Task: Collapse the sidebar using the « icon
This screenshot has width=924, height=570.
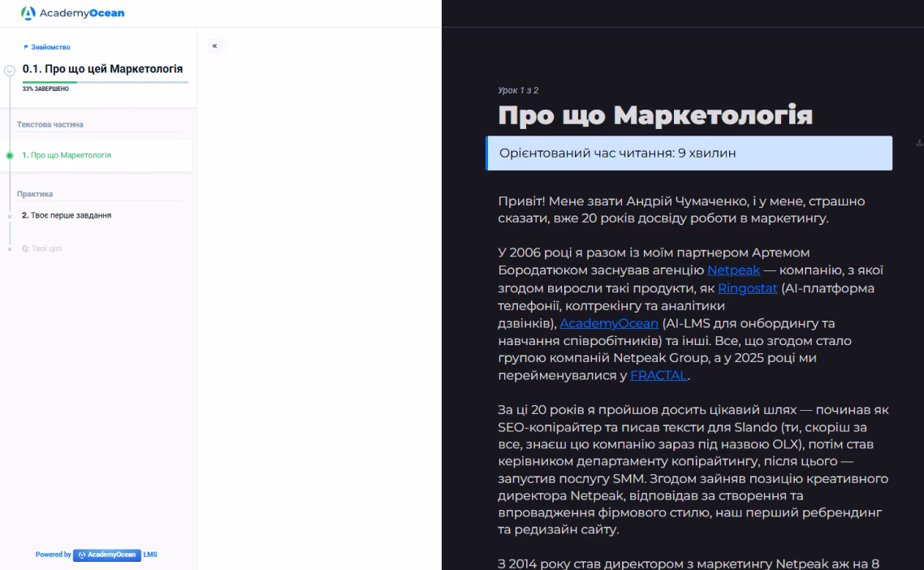Action: 214,46
